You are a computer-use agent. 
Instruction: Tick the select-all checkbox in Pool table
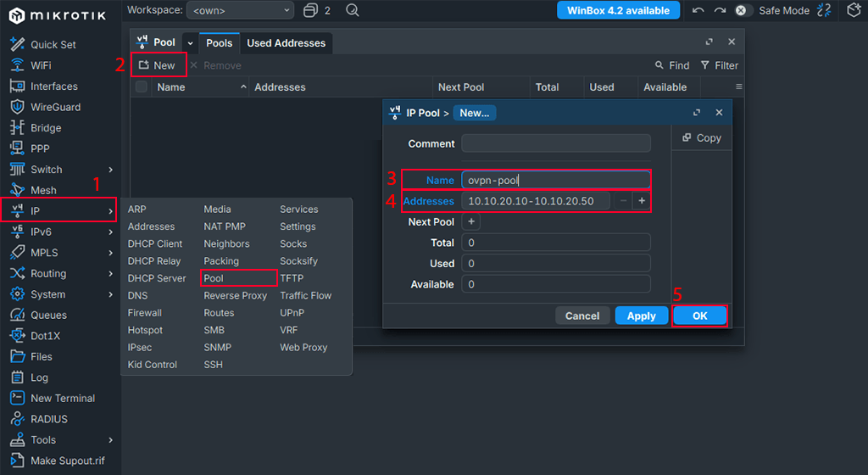(142, 87)
